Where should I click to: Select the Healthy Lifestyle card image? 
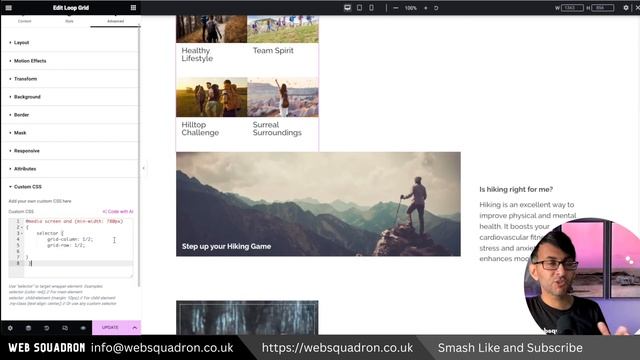pos(211,29)
